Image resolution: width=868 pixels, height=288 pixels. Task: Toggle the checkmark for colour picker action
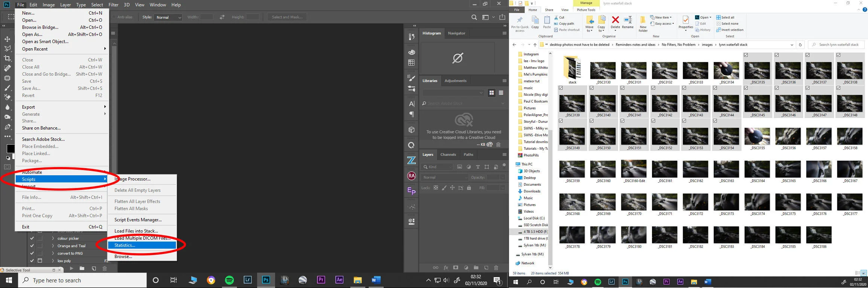click(x=32, y=238)
